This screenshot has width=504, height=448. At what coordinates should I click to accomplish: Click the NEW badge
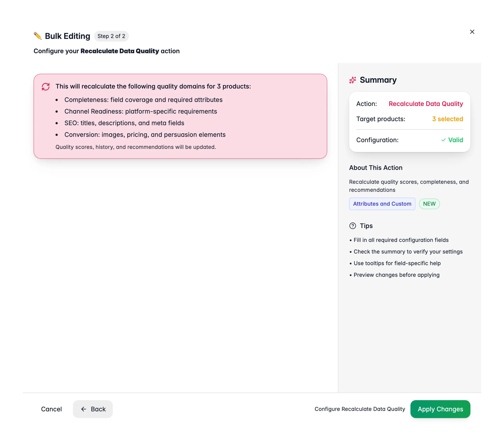tap(429, 204)
